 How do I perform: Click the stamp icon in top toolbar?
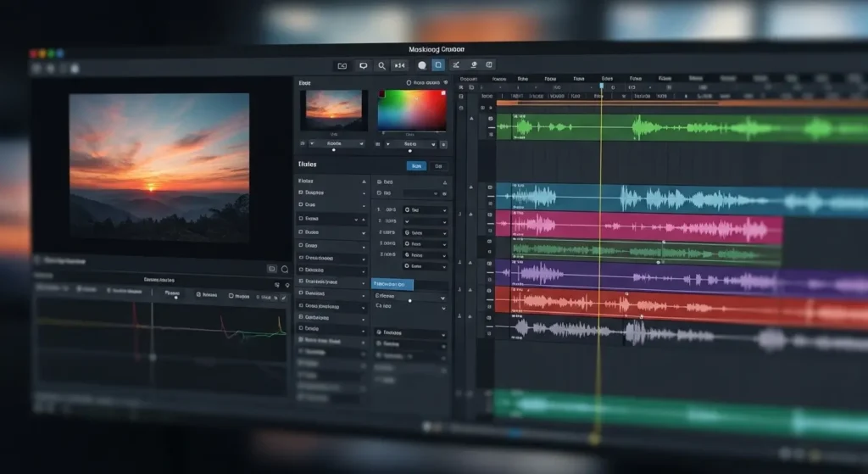(473, 64)
